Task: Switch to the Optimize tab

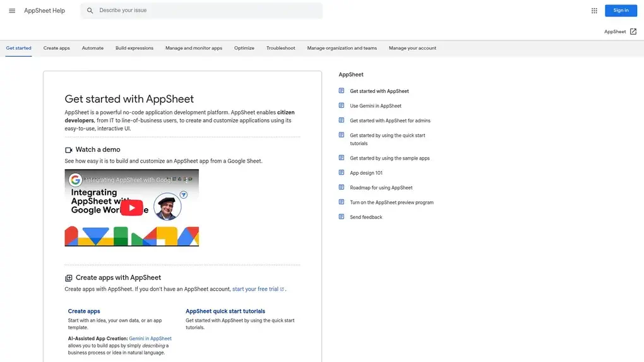Action: click(x=244, y=48)
